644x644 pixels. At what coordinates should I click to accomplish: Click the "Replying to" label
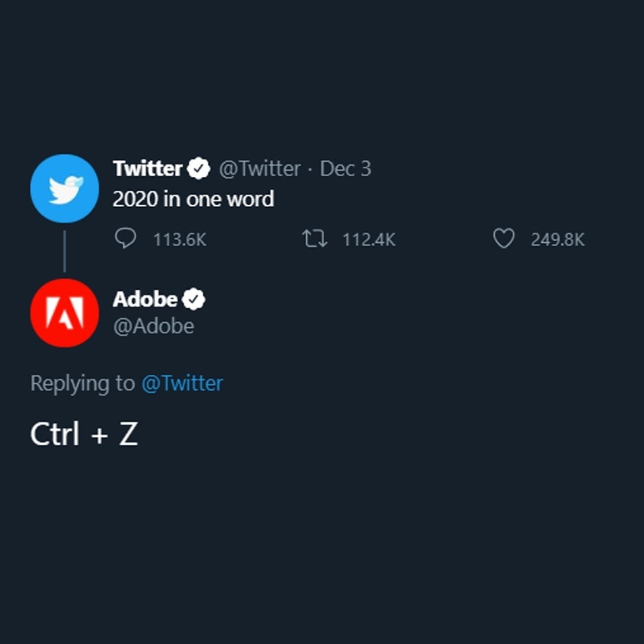[82, 383]
